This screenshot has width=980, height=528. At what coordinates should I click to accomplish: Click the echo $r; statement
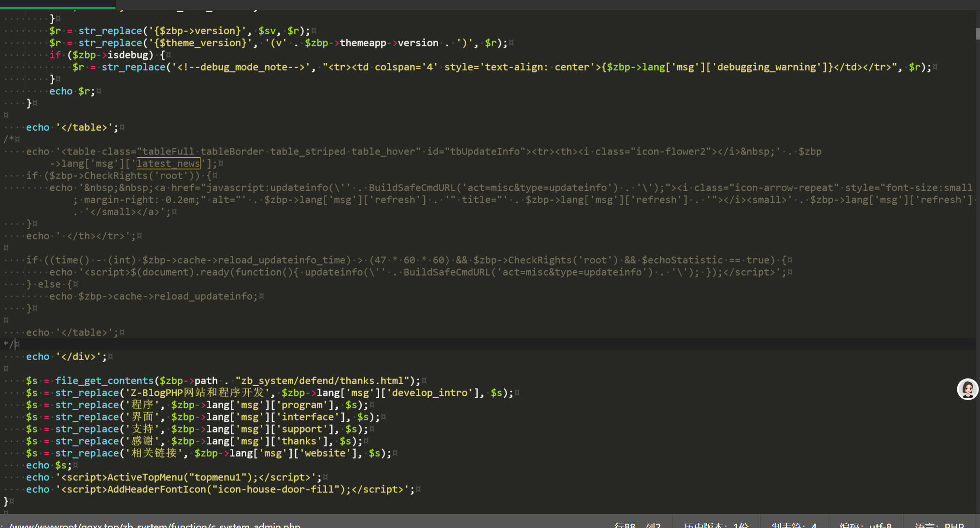click(72, 91)
